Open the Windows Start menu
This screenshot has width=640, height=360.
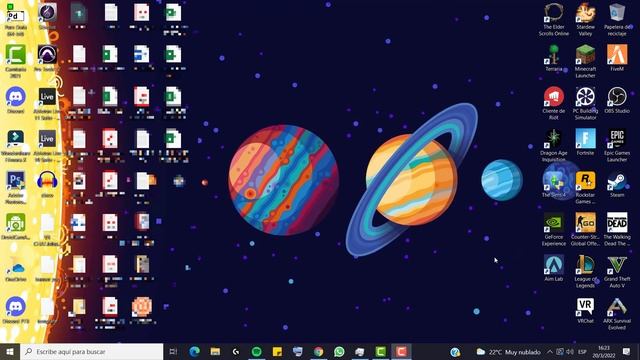[10, 351]
